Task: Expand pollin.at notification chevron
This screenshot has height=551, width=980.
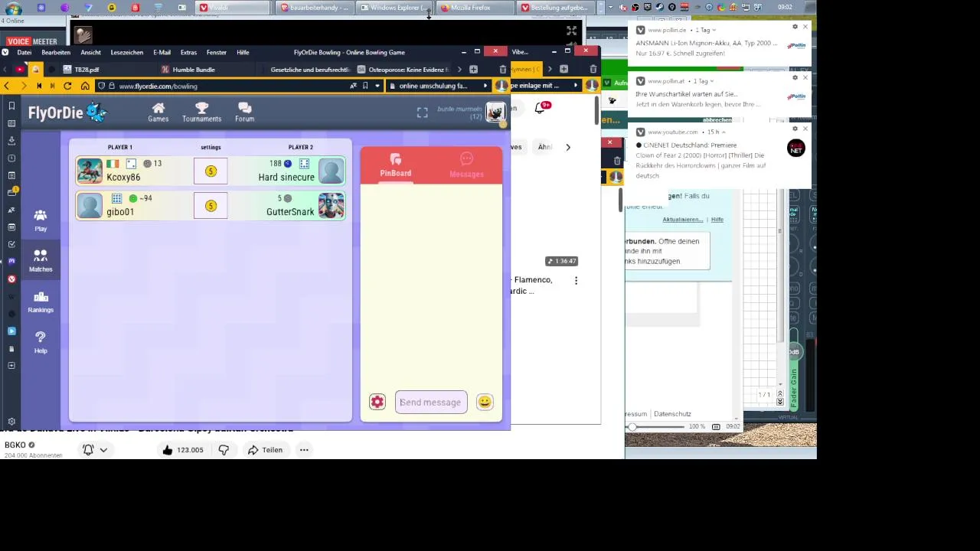Action: 711,81
